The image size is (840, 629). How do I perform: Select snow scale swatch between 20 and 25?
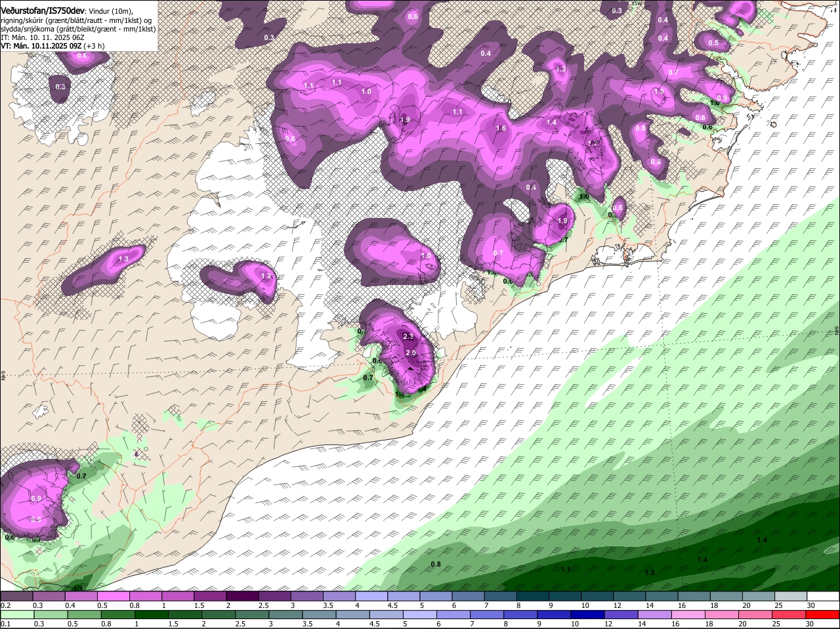point(759,597)
